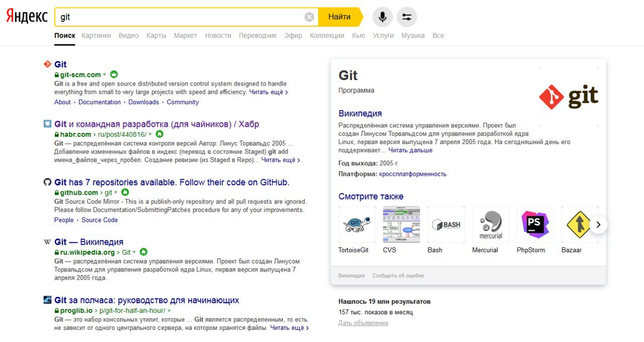Start voice search with the microphone icon
This screenshot has height=342, width=644.
(x=382, y=17)
